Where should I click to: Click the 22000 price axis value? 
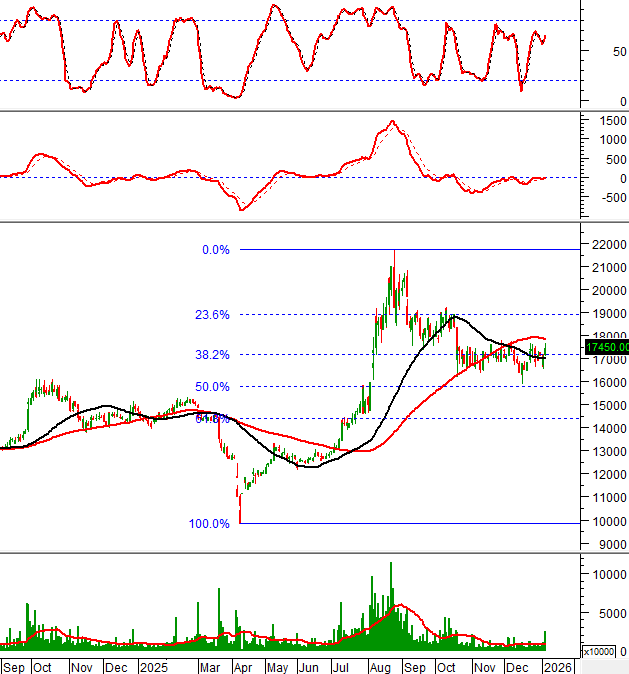pos(607,245)
